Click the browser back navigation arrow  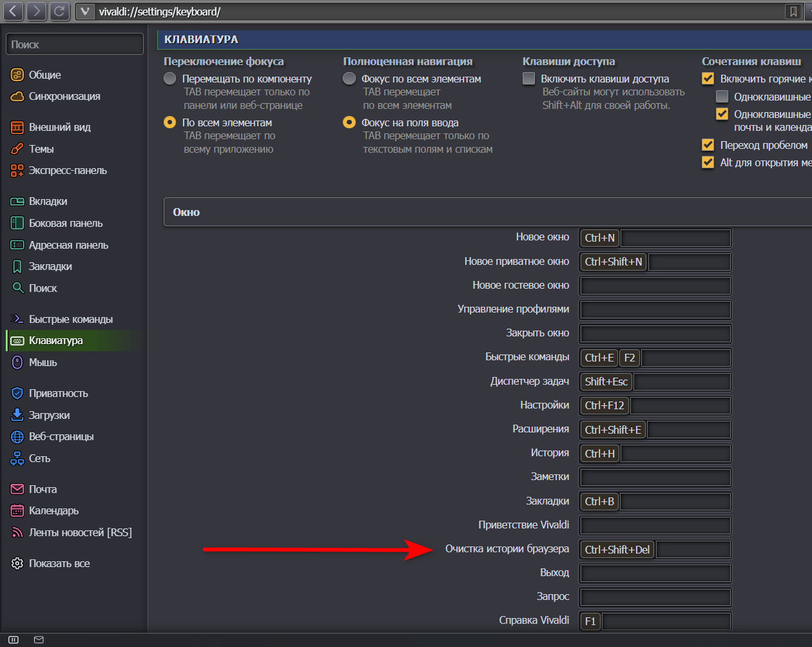13,11
